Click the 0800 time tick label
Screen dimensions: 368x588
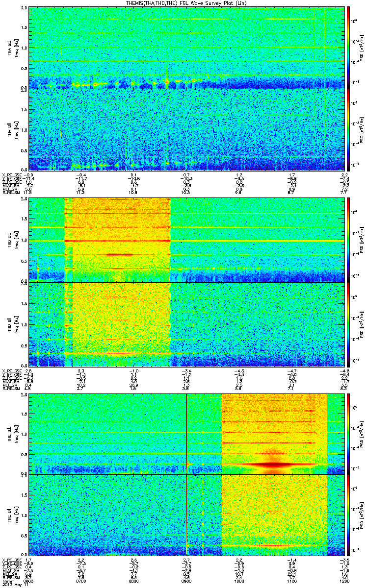click(134, 581)
